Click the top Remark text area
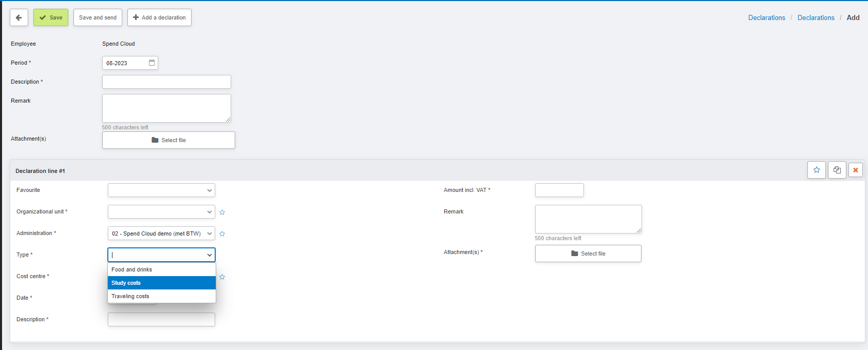This screenshot has height=350, width=868. (166, 108)
